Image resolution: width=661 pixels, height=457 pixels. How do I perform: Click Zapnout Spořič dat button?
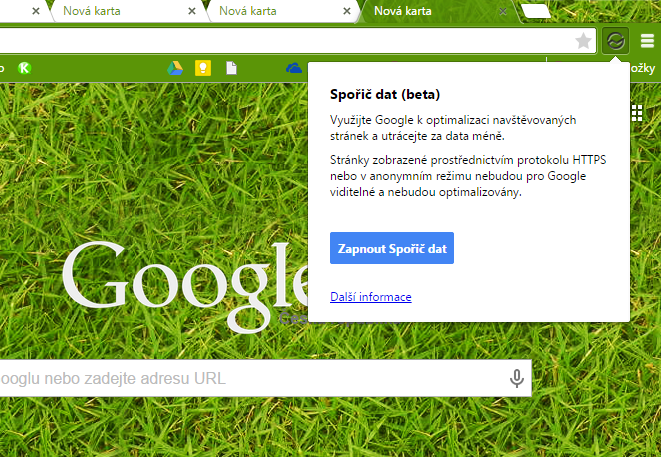[x=392, y=248]
